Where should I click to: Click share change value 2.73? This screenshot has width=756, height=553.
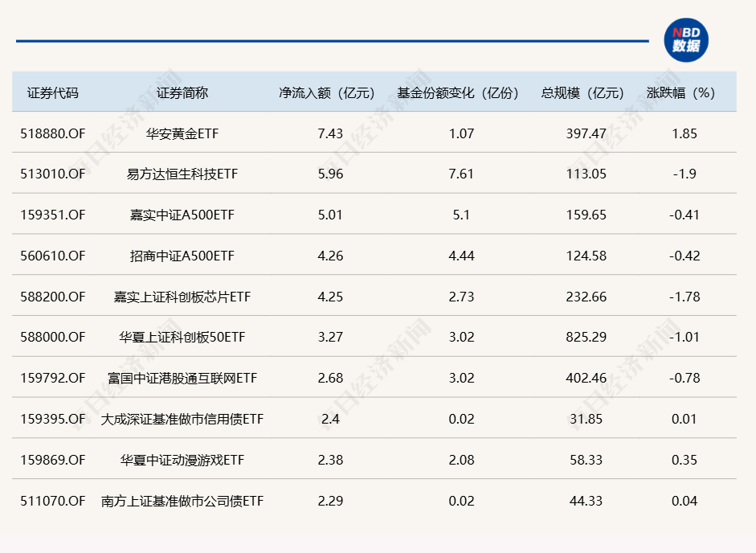point(461,297)
